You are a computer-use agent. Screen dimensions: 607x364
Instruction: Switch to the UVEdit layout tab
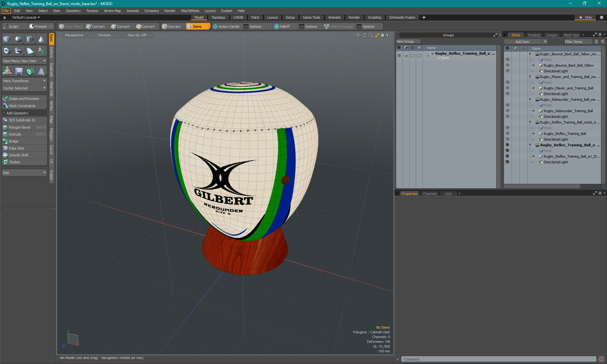point(238,17)
